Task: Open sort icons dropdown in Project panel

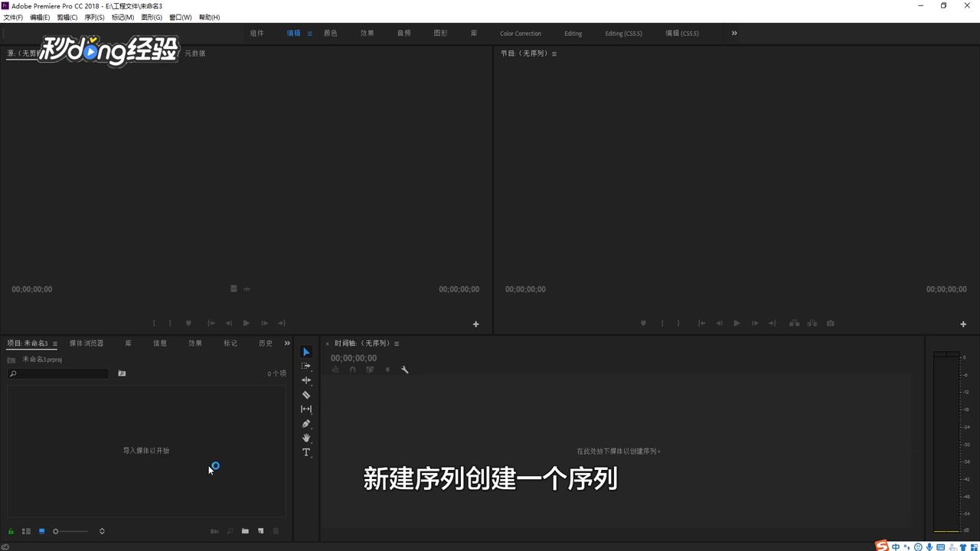Action: [102, 531]
